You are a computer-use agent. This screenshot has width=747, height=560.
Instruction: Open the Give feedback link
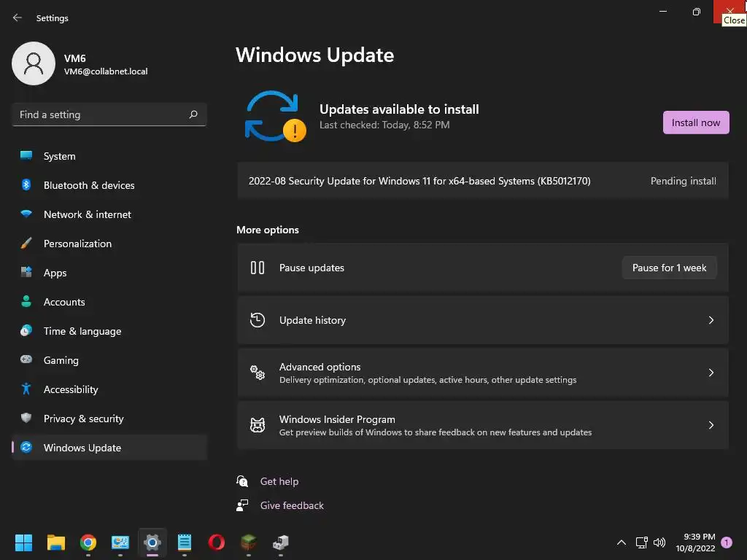point(292,505)
